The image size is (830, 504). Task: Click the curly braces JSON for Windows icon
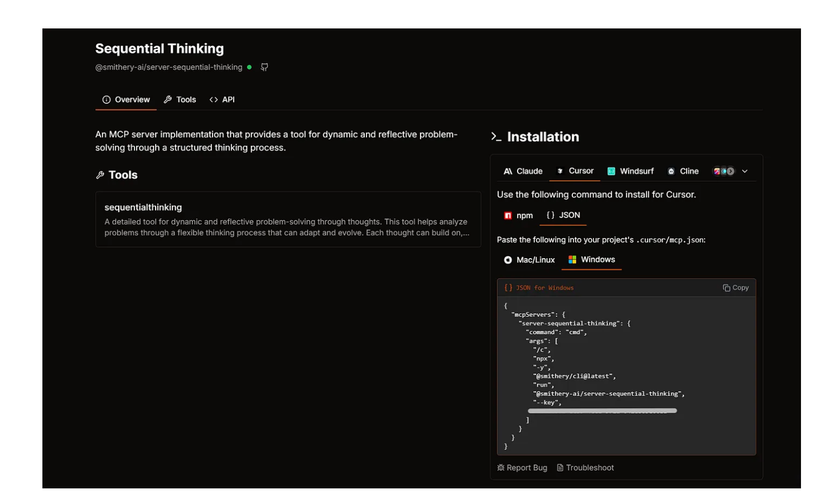[x=508, y=288]
